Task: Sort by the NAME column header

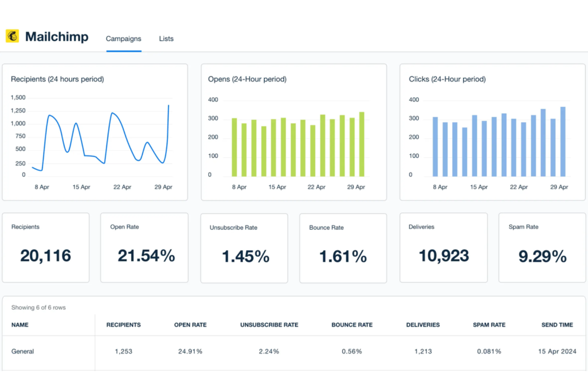Action: coord(20,325)
